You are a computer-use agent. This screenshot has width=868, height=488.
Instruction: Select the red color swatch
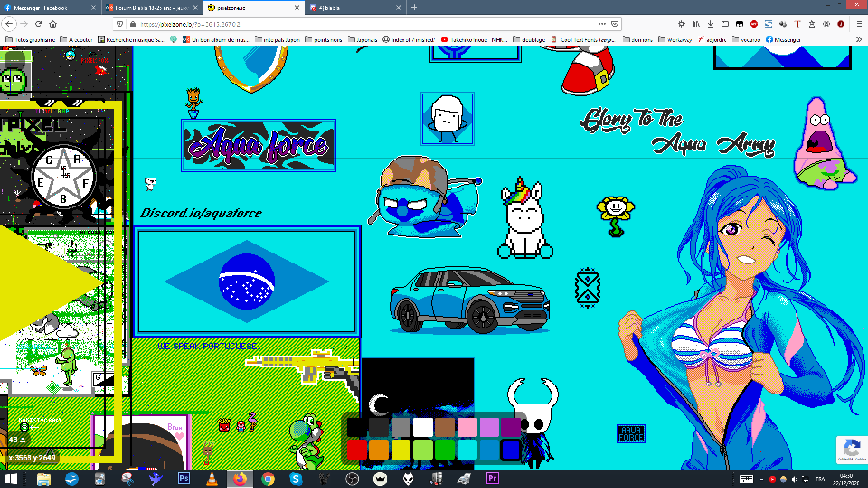(357, 450)
